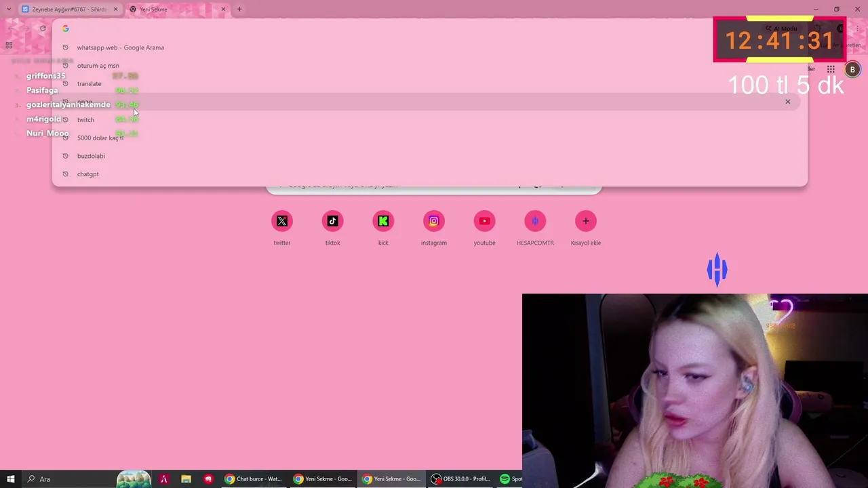Screen dimensions: 868x488
Task: Close the Zeynebe Aşığım#6767 tab
Action: click(115, 9)
